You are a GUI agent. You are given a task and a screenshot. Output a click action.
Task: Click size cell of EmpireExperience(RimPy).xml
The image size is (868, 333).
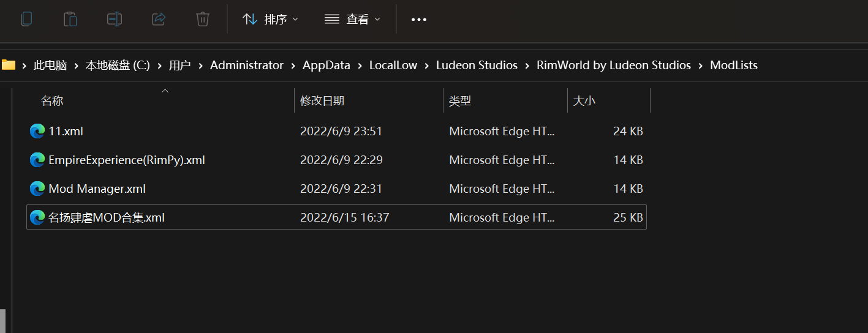tap(628, 160)
